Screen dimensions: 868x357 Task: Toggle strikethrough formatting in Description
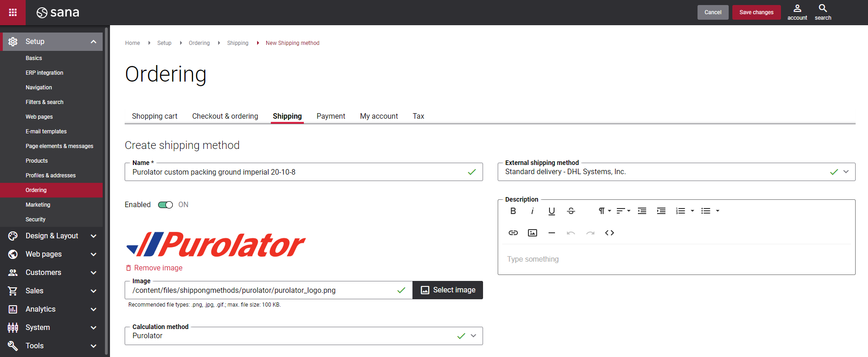571,211
